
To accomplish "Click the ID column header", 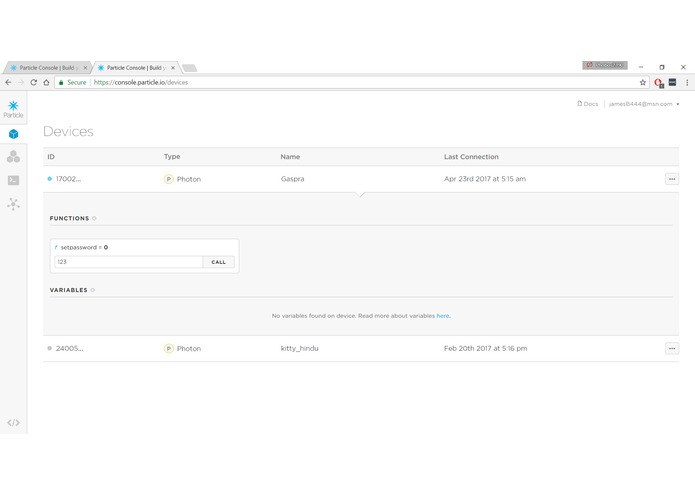I will pyautogui.click(x=51, y=157).
